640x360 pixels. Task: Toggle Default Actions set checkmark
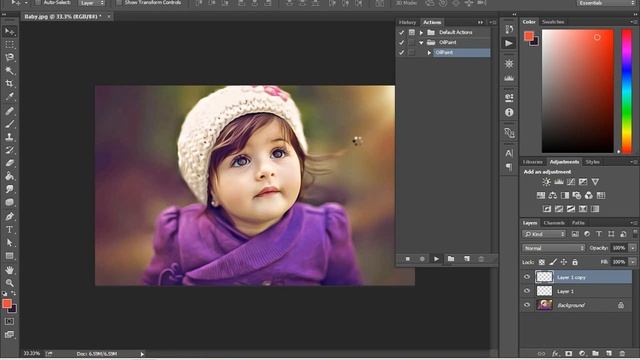[402, 32]
